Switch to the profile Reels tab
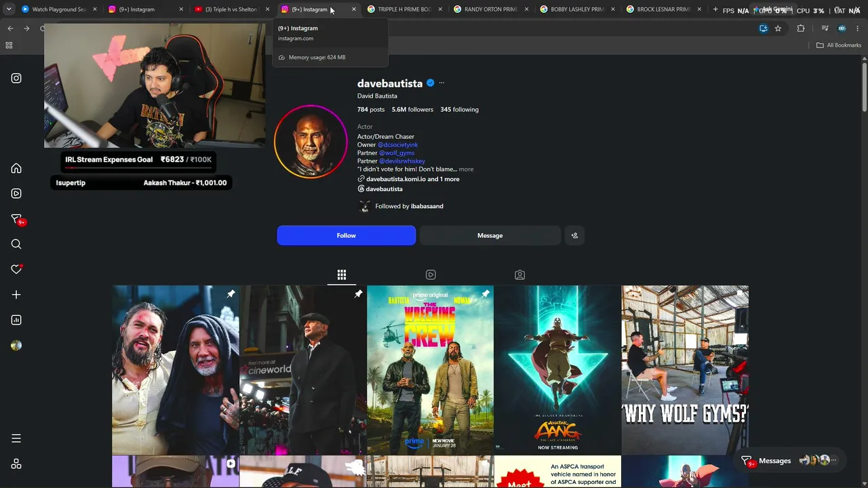This screenshot has width=868, height=488. pos(431,274)
